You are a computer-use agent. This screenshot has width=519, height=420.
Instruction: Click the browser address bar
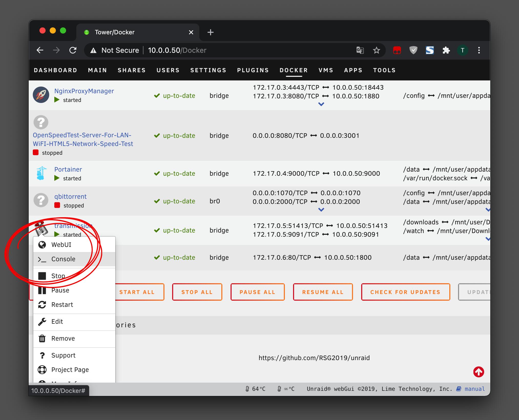[x=231, y=50]
